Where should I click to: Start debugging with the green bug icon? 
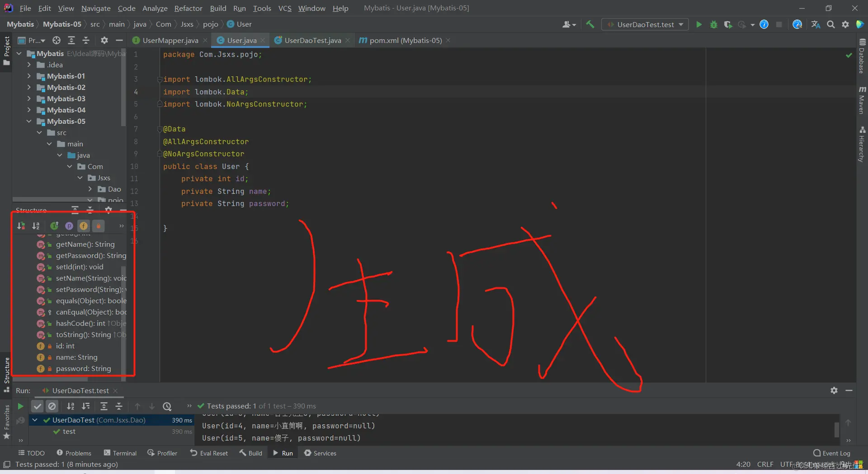pyautogui.click(x=713, y=24)
